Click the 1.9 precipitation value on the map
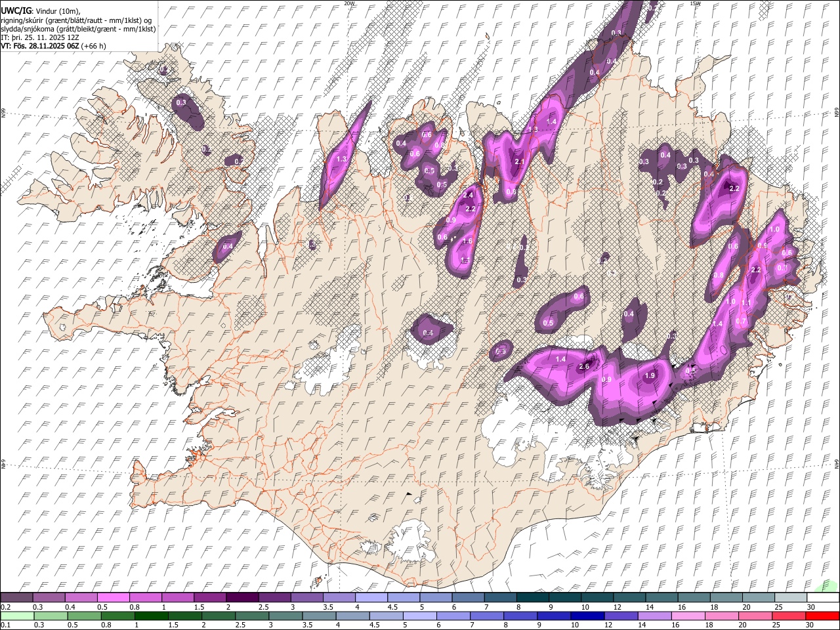The height and width of the screenshot is (630, 840). click(650, 375)
